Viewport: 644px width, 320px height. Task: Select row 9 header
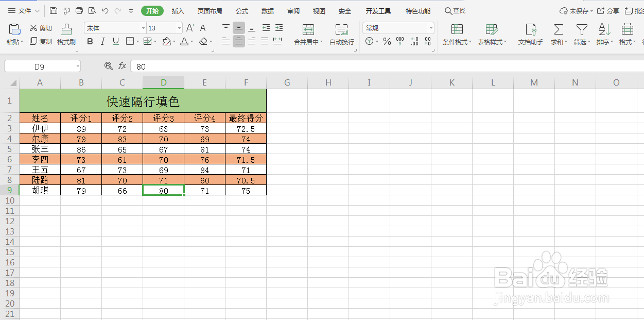click(9, 190)
